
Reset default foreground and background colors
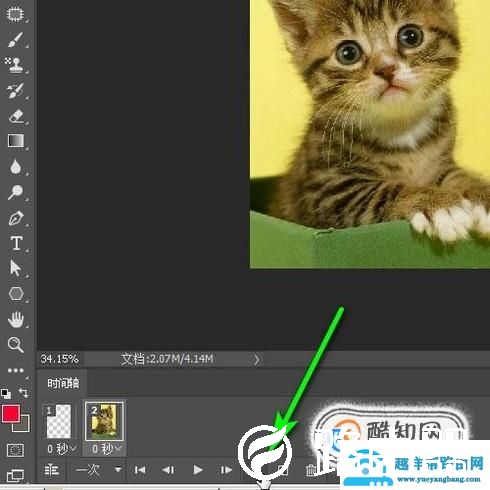pyautogui.click(x=6, y=394)
